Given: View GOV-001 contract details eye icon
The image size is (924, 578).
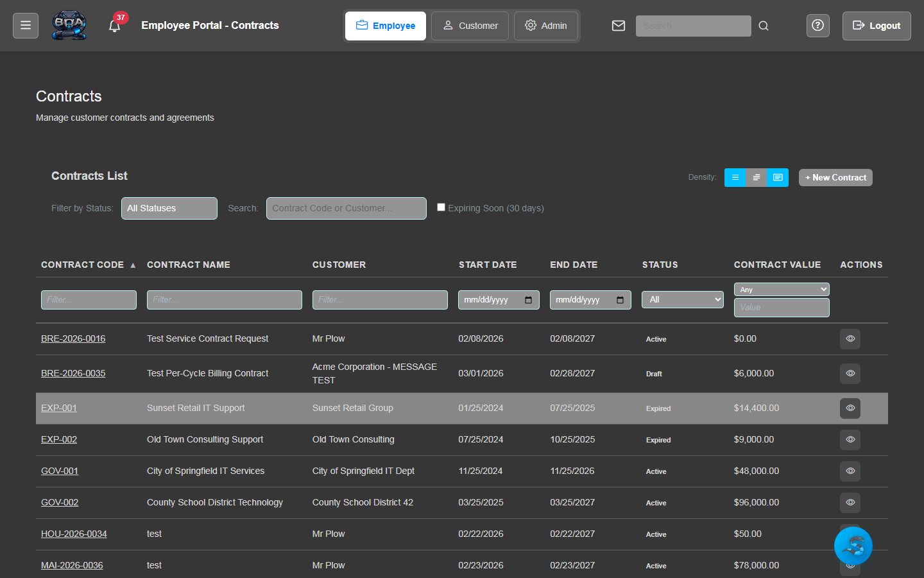Looking at the screenshot, I should click(850, 471).
